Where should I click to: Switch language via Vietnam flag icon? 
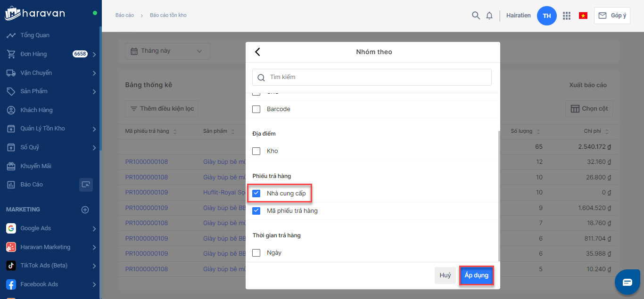583,16
